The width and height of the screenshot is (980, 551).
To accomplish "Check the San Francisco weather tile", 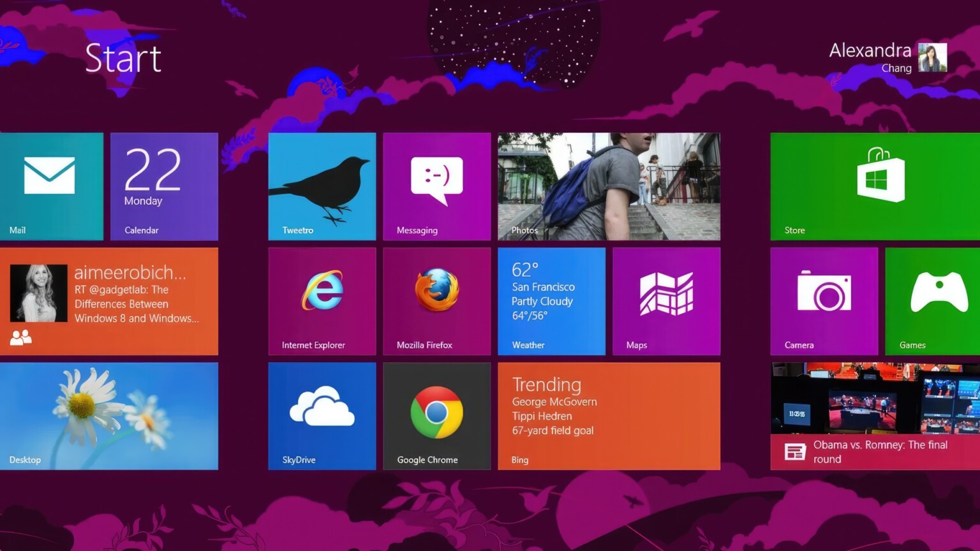I will [551, 300].
